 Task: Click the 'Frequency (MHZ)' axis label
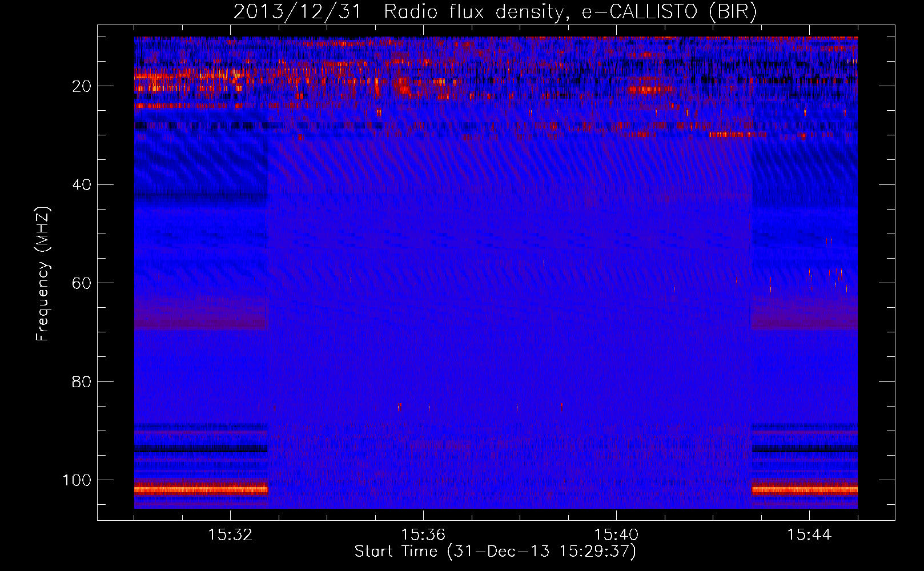43,274
